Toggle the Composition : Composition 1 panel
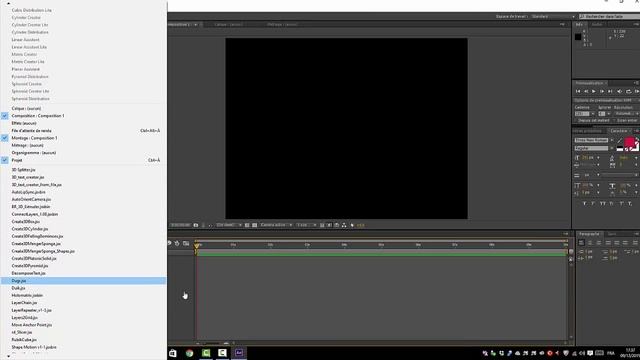 tap(83, 116)
